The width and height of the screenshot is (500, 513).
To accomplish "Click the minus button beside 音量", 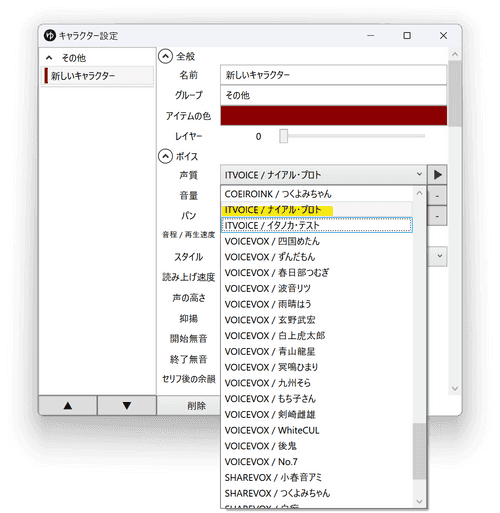I will (437, 197).
